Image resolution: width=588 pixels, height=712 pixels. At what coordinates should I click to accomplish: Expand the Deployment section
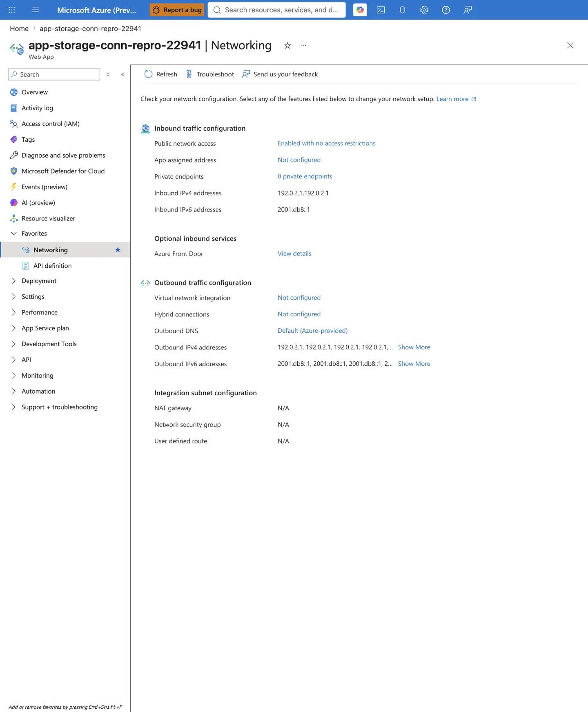tap(14, 281)
